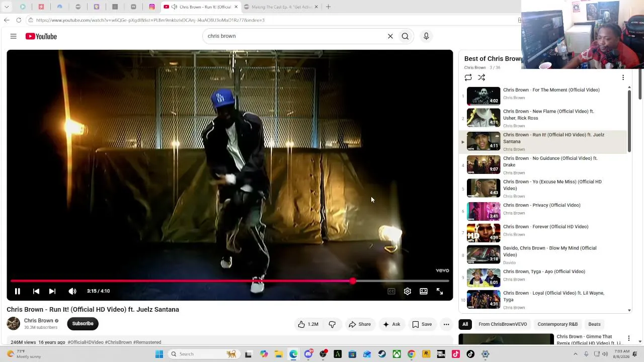Filter by From ChrisBrownVEVO chip
The width and height of the screenshot is (644, 362).
pyautogui.click(x=503, y=324)
